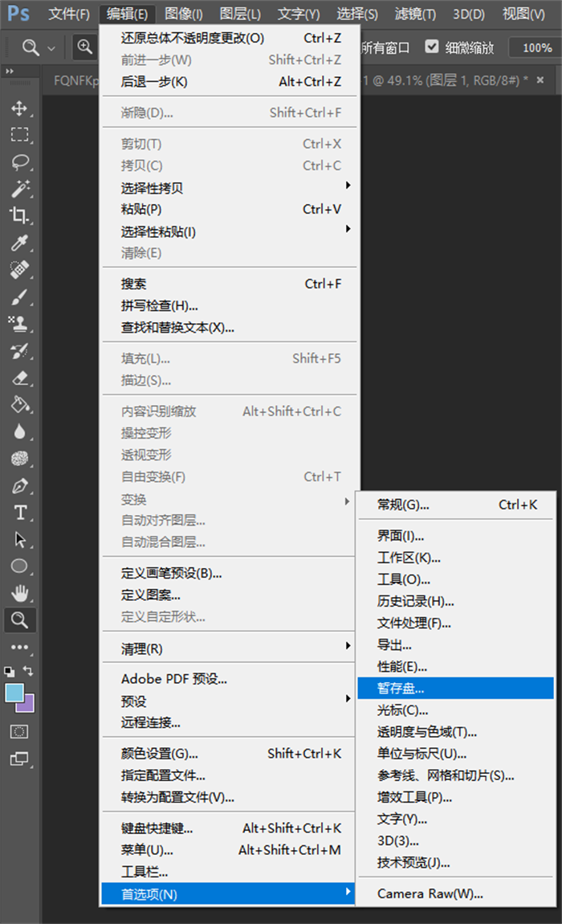The image size is (562, 924).
Task: Select the Pen tool
Action: tap(20, 485)
